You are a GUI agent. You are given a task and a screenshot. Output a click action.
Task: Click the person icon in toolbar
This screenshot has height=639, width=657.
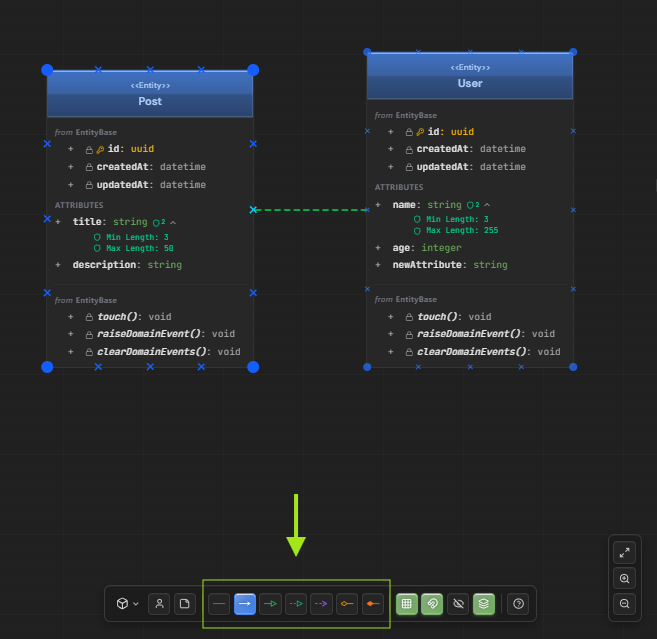(159, 604)
